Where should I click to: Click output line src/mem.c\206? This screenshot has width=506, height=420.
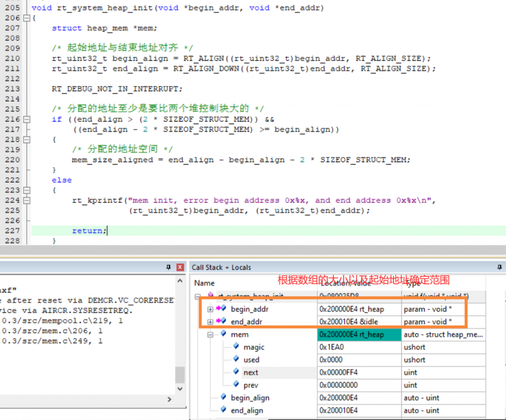point(52,331)
